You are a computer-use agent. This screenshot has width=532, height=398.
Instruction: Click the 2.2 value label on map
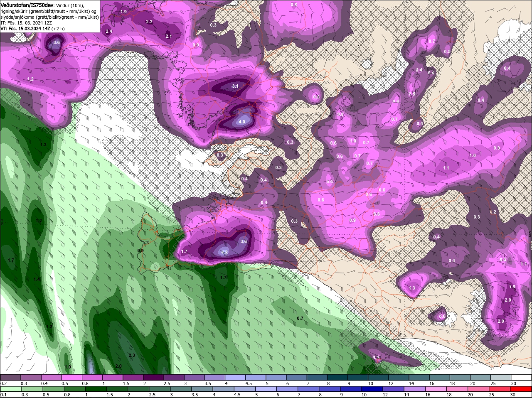[x=149, y=22]
